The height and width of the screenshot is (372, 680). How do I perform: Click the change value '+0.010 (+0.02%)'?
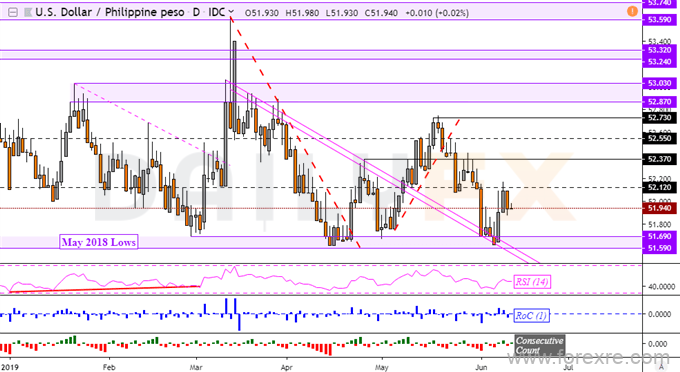point(437,13)
